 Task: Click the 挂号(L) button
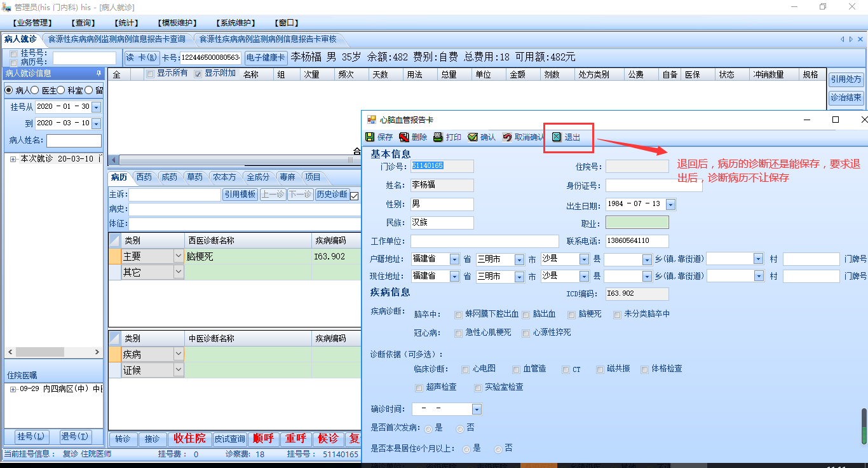[31, 437]
